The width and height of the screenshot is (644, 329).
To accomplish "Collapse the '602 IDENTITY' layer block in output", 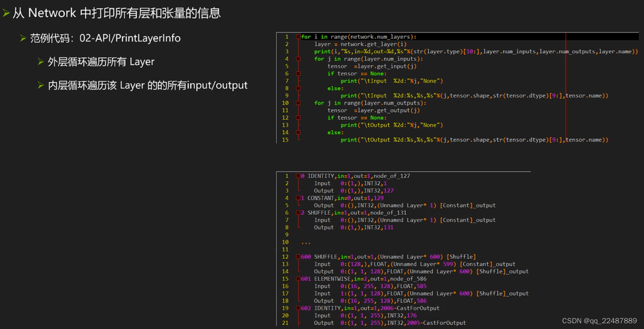I will coord(298,308).
